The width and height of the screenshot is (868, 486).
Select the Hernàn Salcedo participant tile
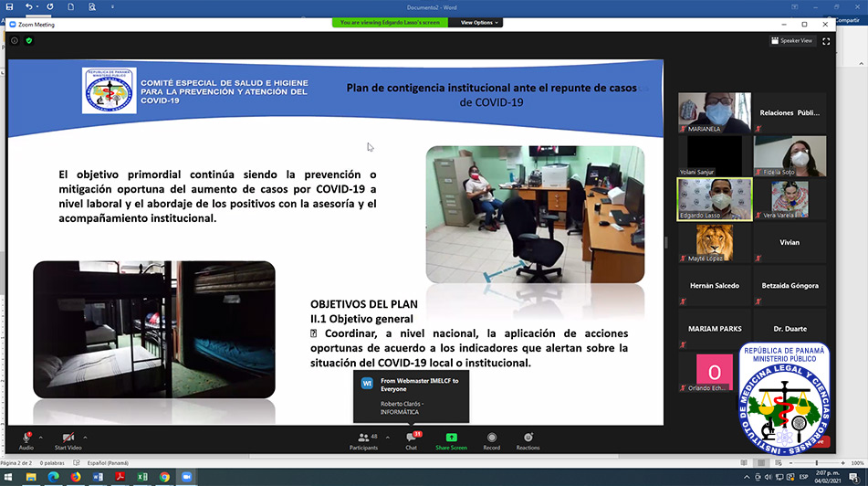point(715,285)
